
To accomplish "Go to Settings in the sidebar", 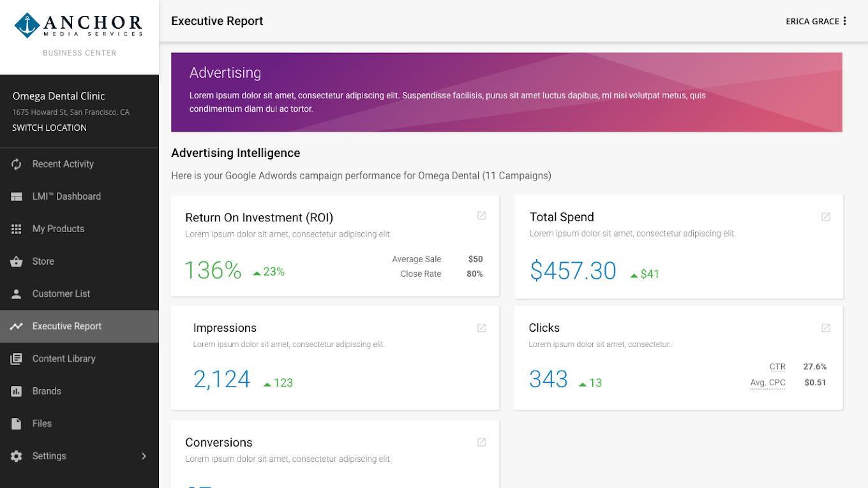I will (49, 456).
